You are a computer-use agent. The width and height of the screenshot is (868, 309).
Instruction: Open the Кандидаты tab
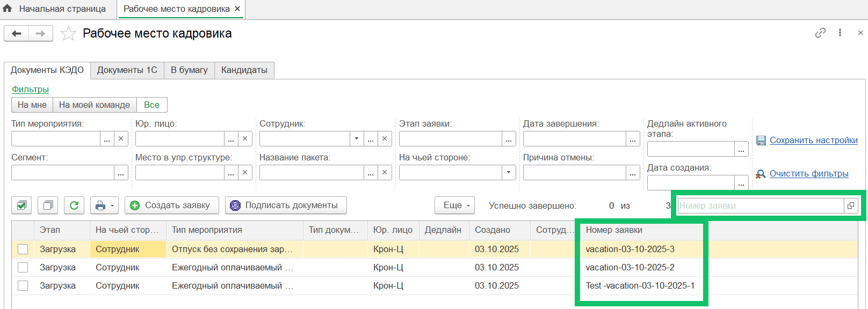point(244,70)
